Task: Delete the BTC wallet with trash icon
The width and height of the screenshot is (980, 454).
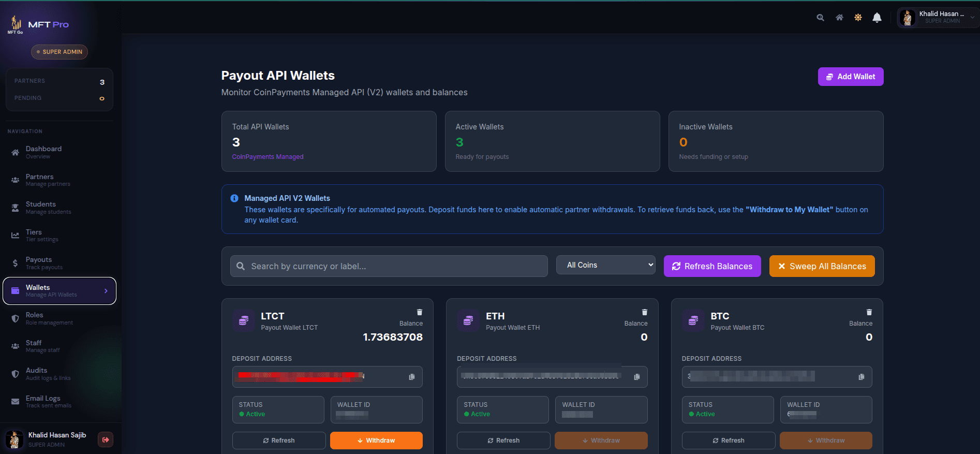Action: [x=869, y=312]
